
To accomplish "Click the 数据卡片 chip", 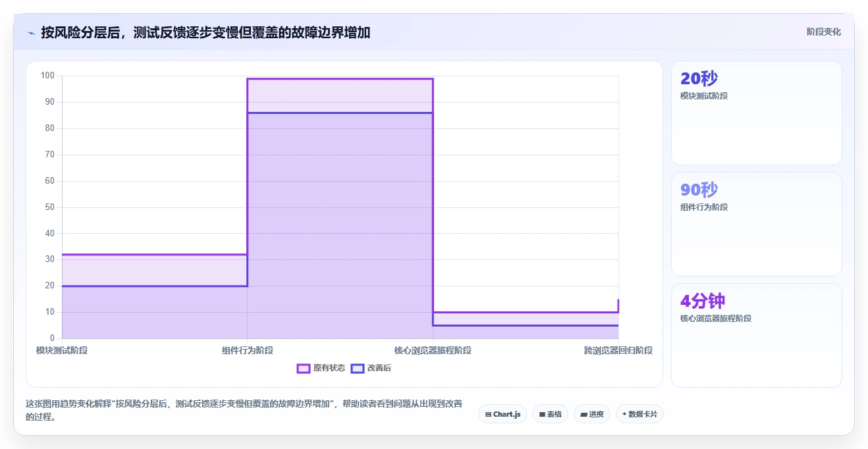I will click(639, 414).
